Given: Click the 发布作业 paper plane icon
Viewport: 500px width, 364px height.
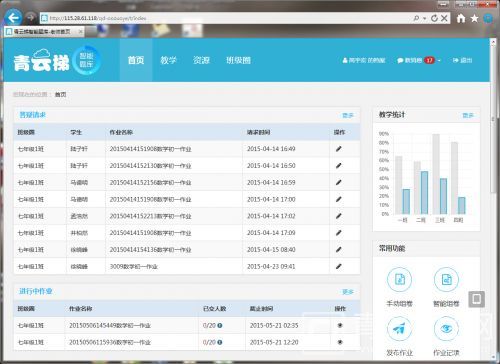Looking at the screenshot, I should pyautogui.click(x=399, y=329).
